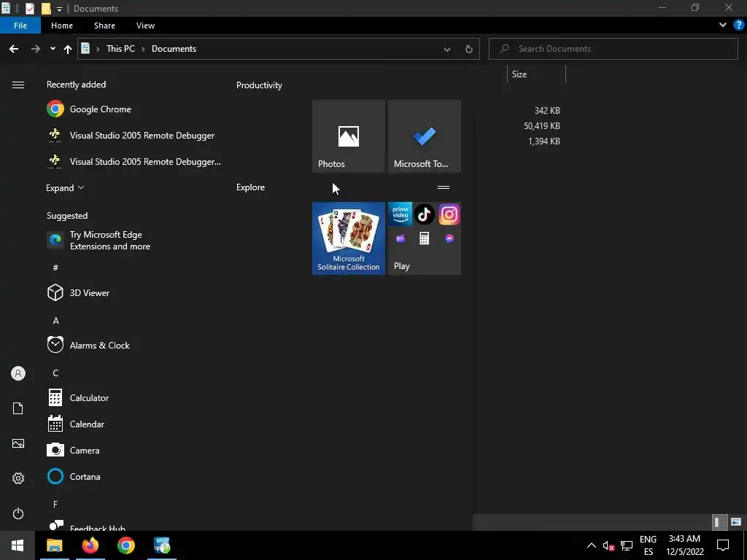The height and width of the screenshot is (560, 747).
Task: Open Cortana from app list
Action: click(x=133, y=476)
